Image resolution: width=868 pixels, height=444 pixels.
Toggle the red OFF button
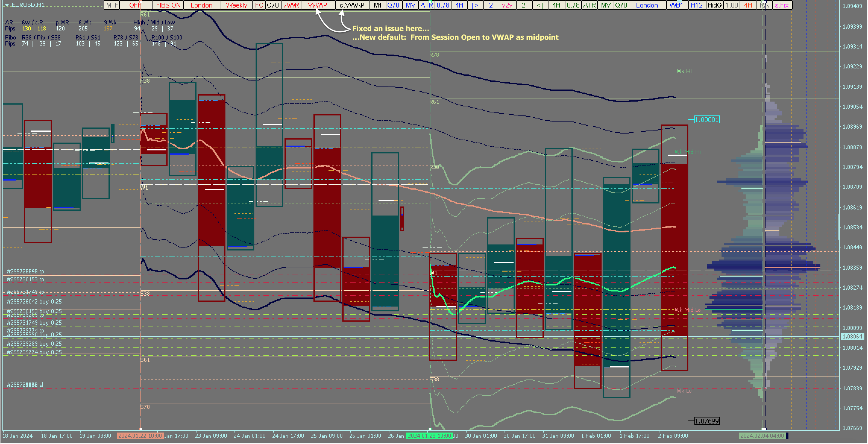pos(135,5)
